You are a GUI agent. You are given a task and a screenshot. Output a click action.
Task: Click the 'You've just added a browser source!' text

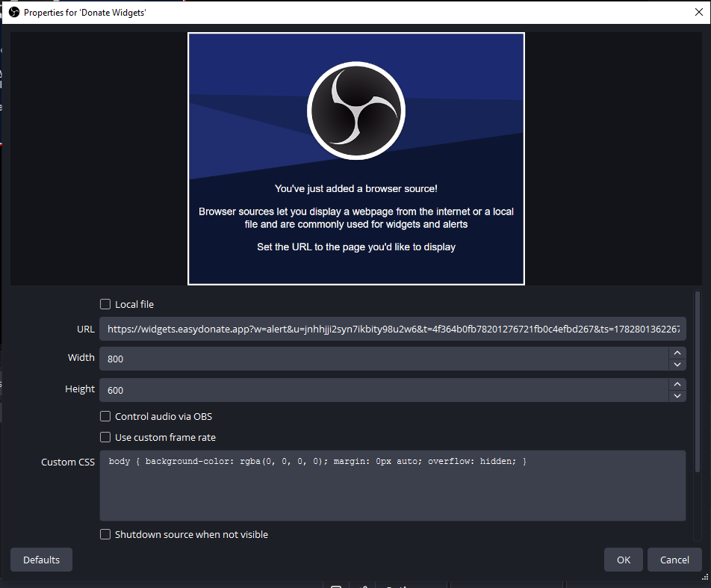pyautogui.click(x=356, y=189)
